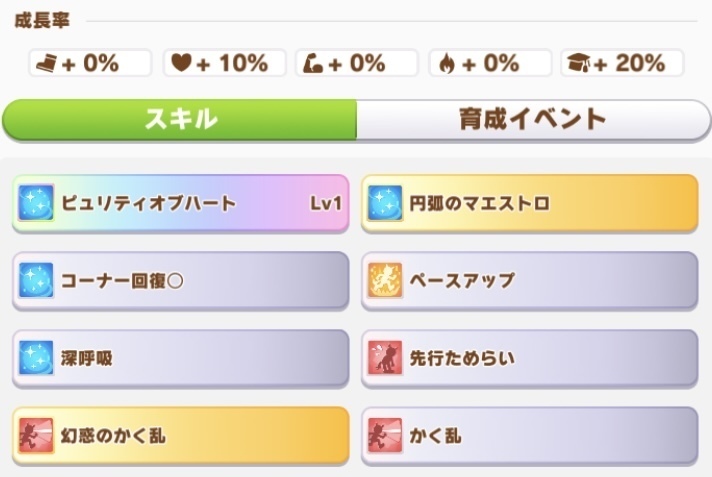Click the wisdom cap growth rate +20%
This screenshot has width=712, height=477.
click(622, 63)
